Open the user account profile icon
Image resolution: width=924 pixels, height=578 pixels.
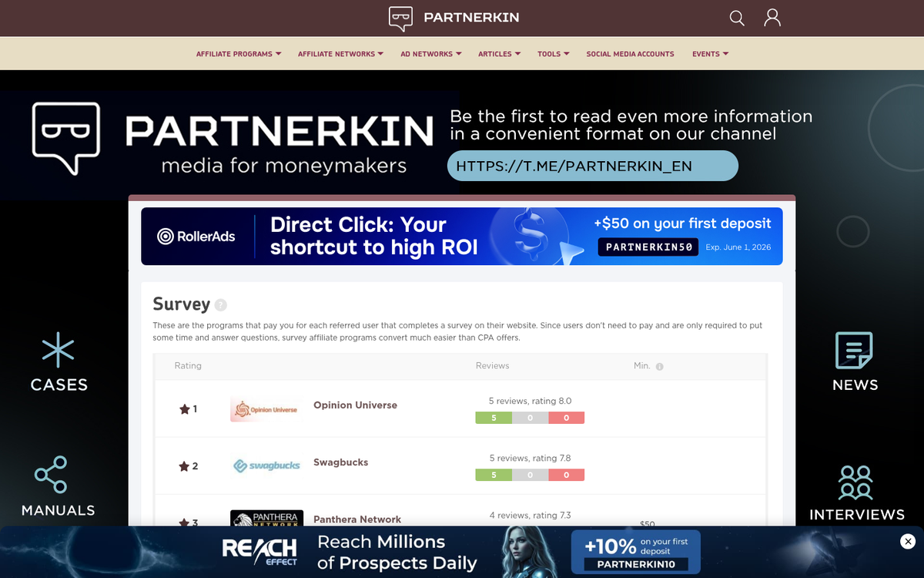[x=772, y=18]
